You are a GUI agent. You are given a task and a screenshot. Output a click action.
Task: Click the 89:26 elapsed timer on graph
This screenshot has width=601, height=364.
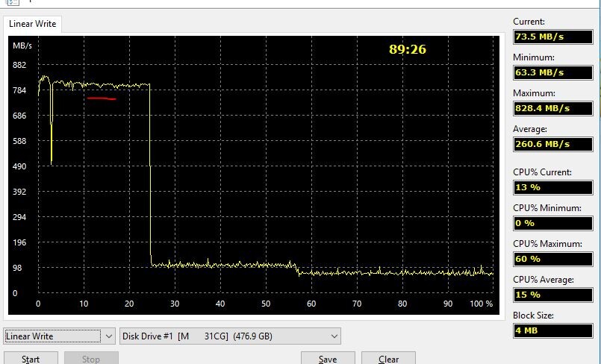pos(408,50)
